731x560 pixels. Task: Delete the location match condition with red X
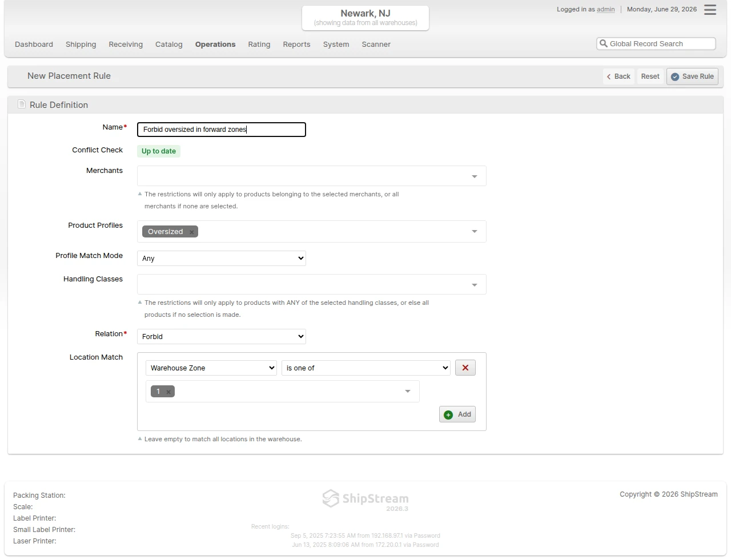(465, 368)
